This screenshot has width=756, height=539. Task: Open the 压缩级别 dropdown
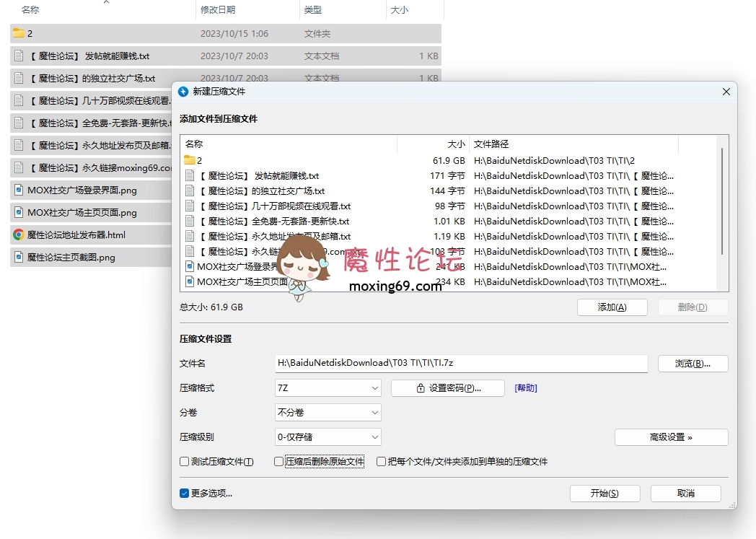tap(328, 437)
